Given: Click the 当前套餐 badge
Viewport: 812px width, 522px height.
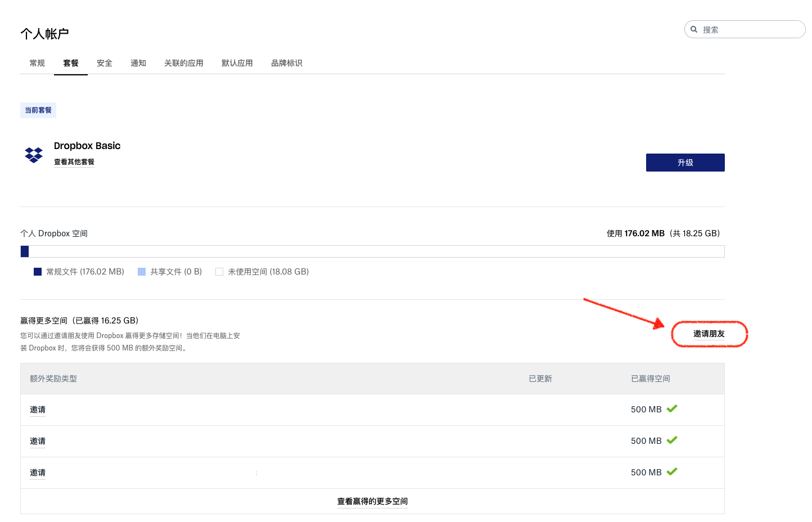Looking at the screenshot, I should pyautogui.click(x=38, y=110).
